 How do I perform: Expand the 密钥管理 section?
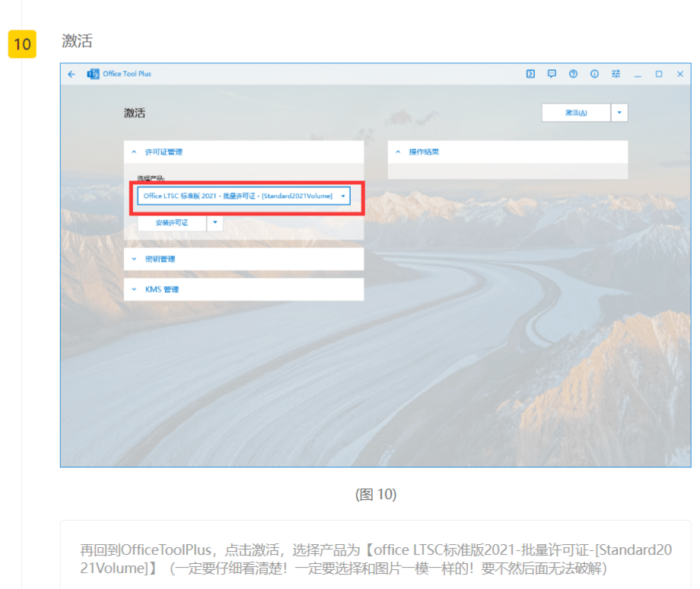pos(243,259)
